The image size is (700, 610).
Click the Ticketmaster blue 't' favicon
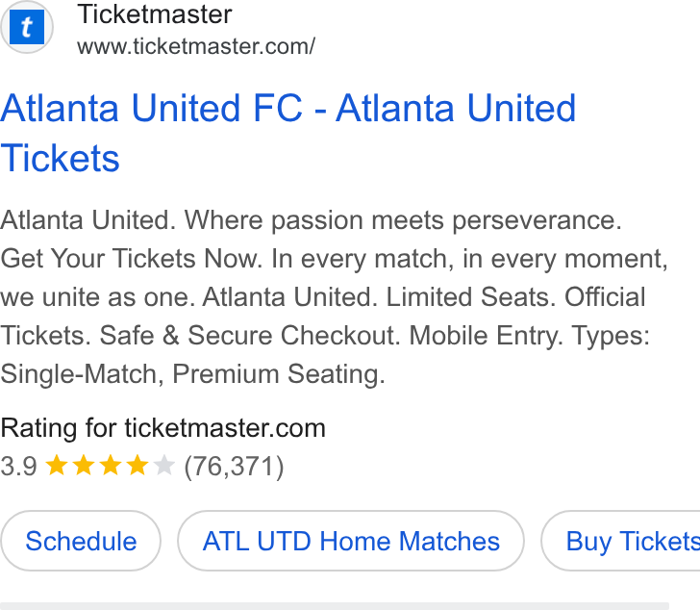point(27,27)
